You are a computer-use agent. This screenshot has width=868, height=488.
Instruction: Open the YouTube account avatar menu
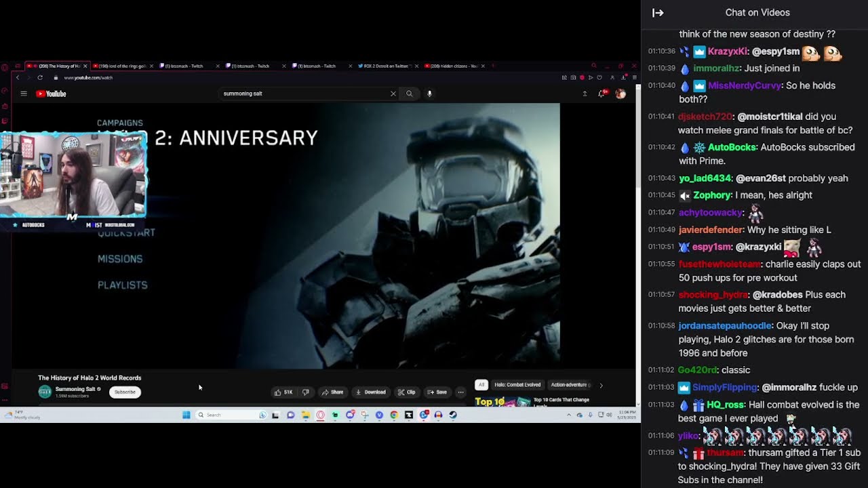pos(620,94)
